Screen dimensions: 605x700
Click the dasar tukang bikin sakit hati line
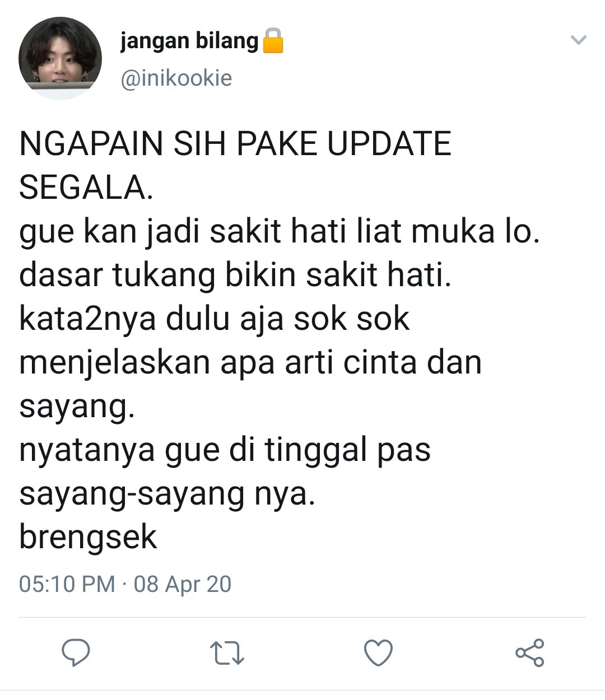(x=235, y=275)
